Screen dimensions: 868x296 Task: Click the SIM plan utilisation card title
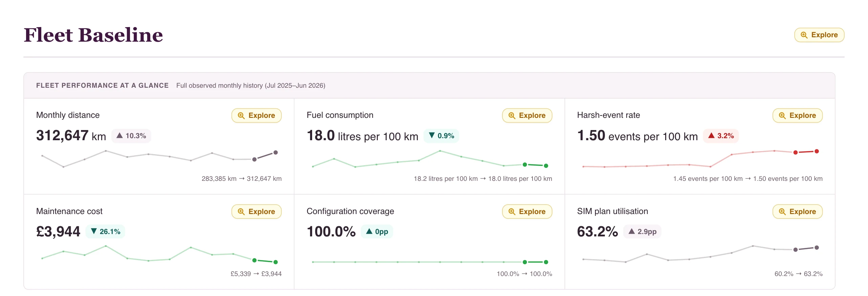coord(612,211)
